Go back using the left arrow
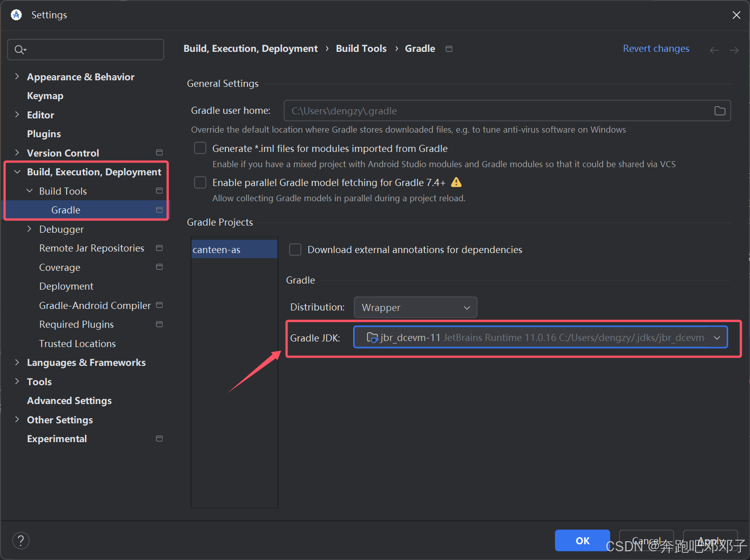Viewport: 750px width, 560px height. pos(714,50)
